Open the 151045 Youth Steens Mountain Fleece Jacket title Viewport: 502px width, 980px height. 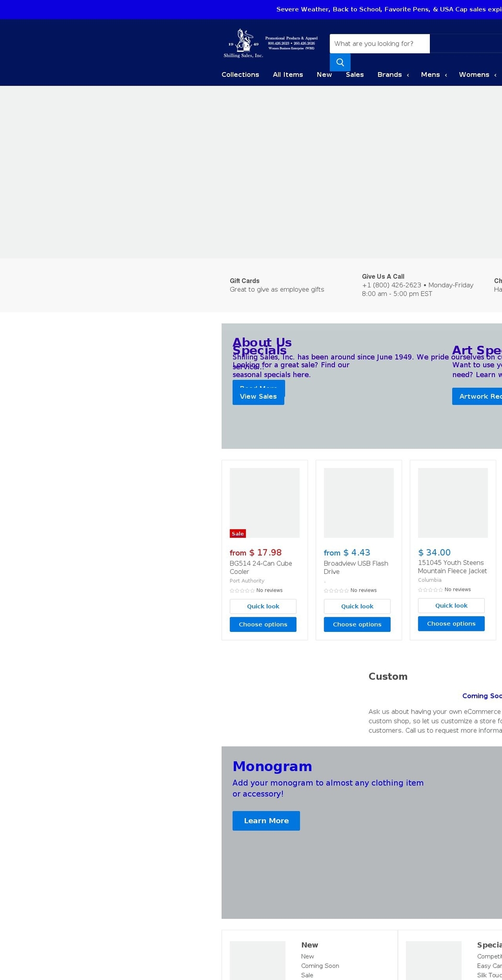452,567
